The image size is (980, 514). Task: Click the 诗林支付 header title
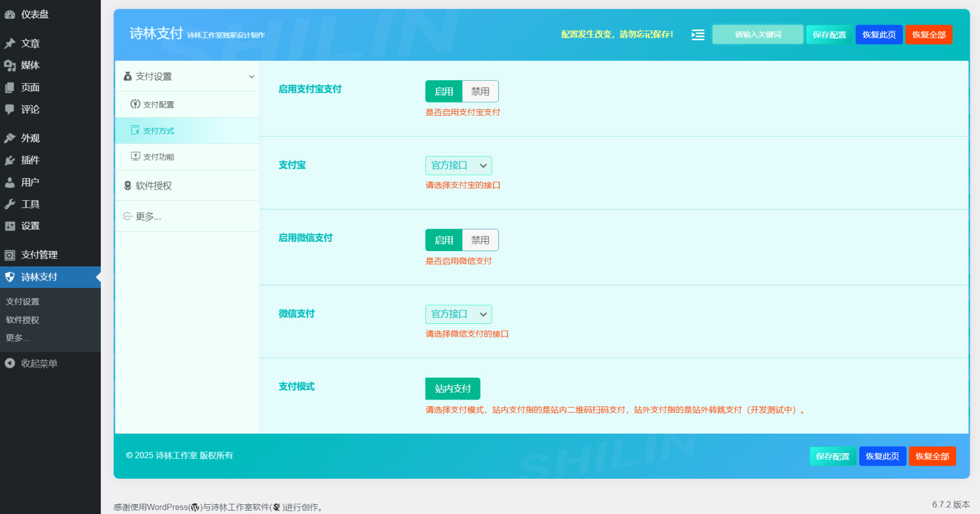pos(156,34)
